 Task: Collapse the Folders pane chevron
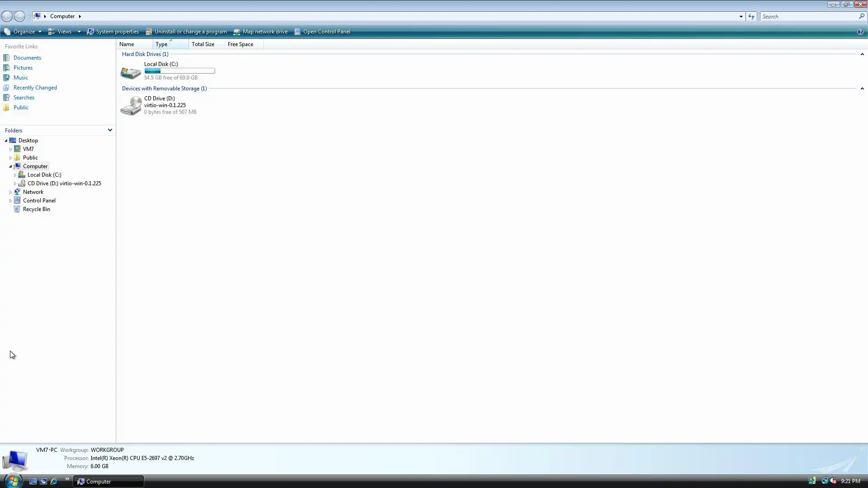coord(110,130)
